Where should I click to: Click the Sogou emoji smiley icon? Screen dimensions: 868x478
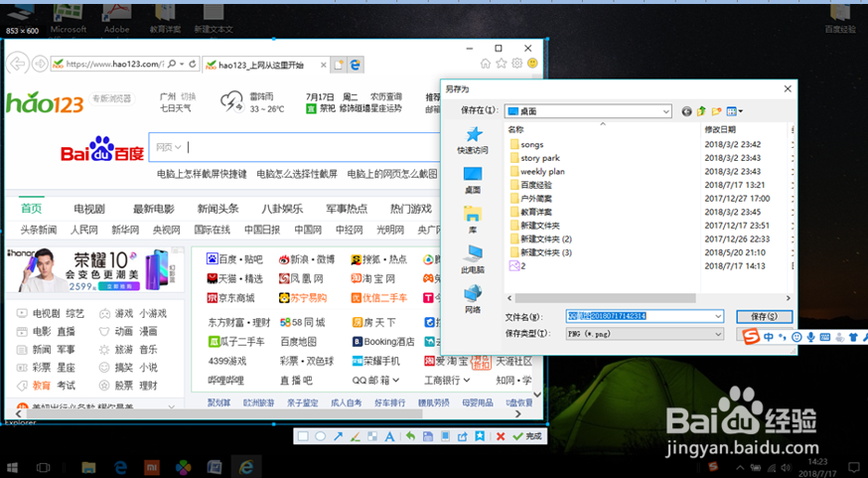[x=796, y=337]
